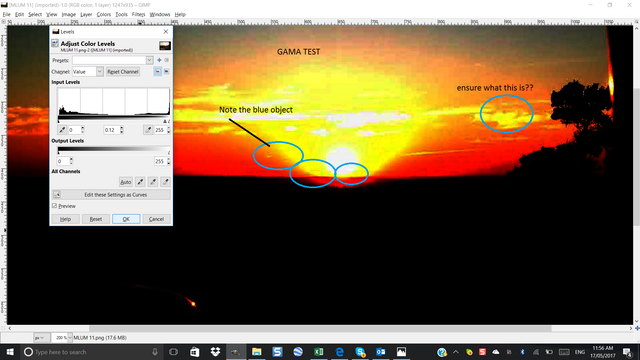The width and height of the screenshot is (640, 360).
Task: Open Skype from taskbar
Action: [x=360, y=352]
